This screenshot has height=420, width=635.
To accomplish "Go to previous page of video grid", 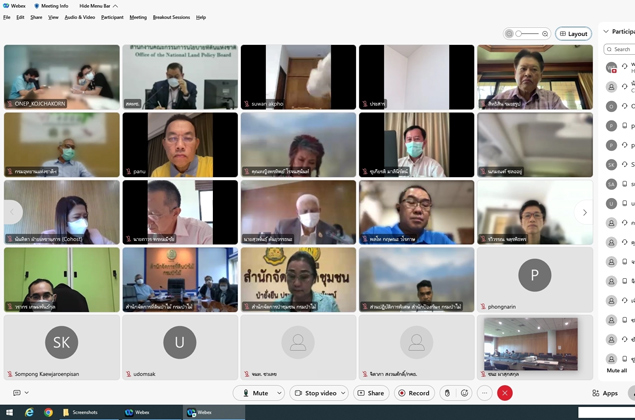I will click(12, 212).
